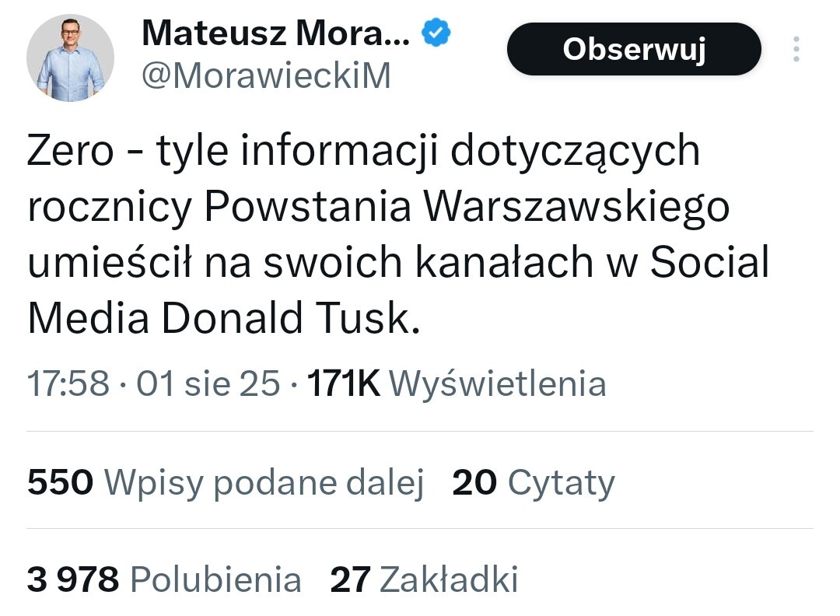Screen dimensions: 840x616
Task: Click the number 550 for reposts
Action: (x=60, y=483)
